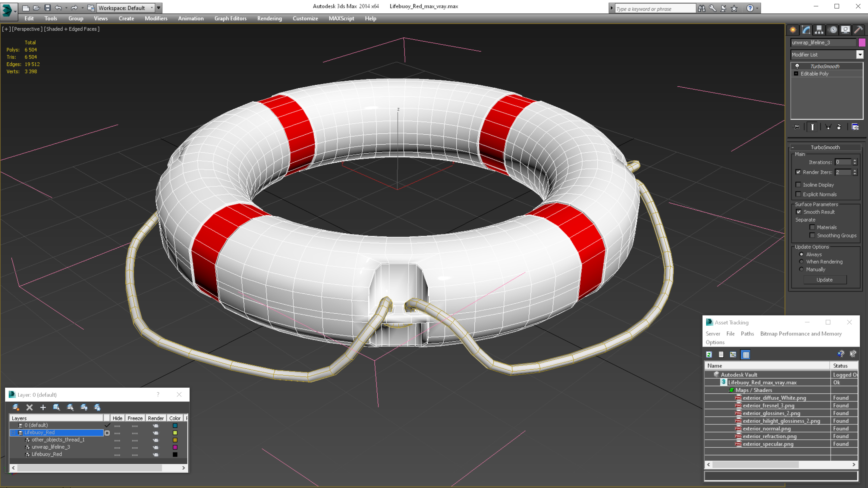The image size is (868, 488).
Task: Switch Asset Tracking to tree view icon
Action: click(733, 354)
